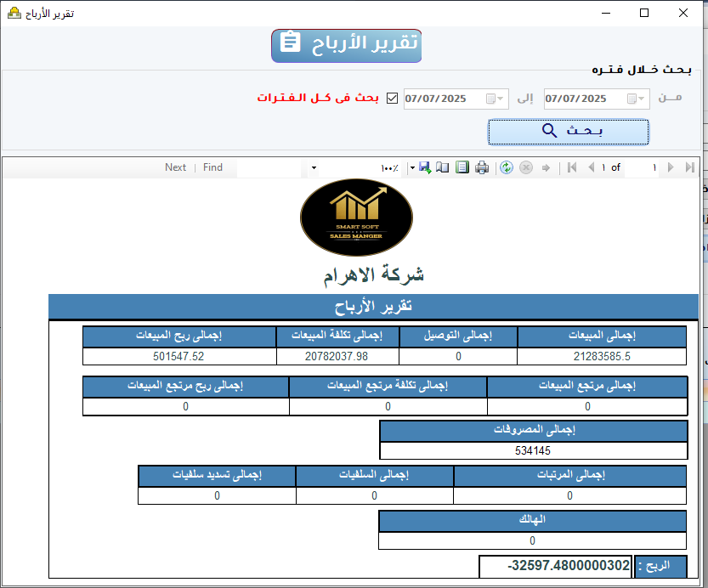Refresh the report data
Image resolution: width=708 pixels, height=588 pixels.
coord(506,167)
